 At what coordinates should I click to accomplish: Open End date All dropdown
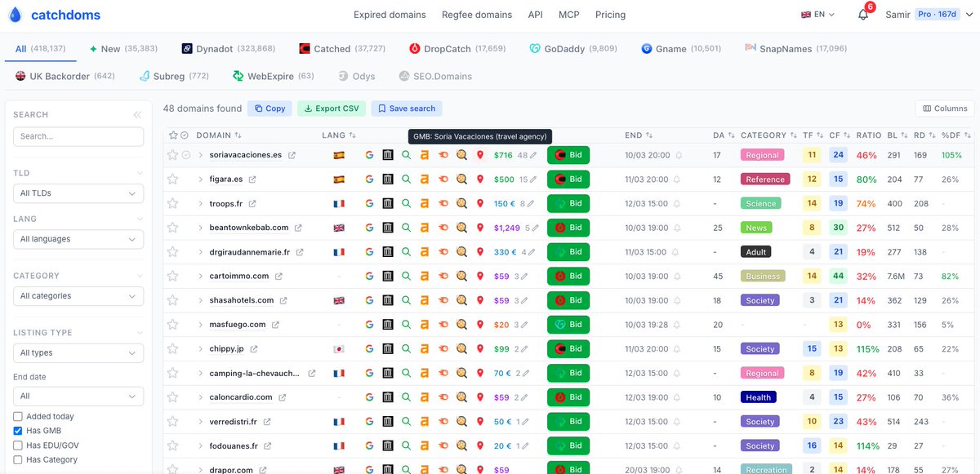click(78, 396)
